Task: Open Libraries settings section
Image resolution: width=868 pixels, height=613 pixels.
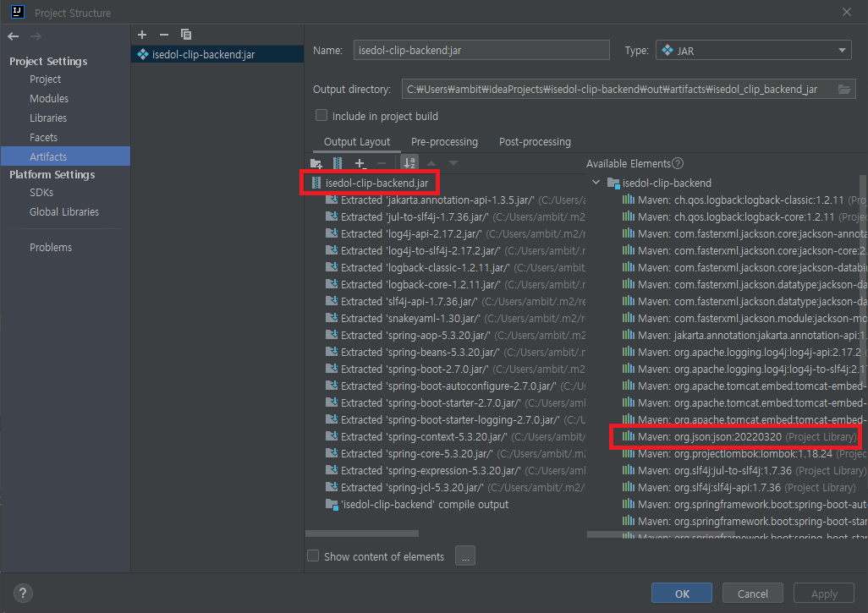Action: click(48, 118)
